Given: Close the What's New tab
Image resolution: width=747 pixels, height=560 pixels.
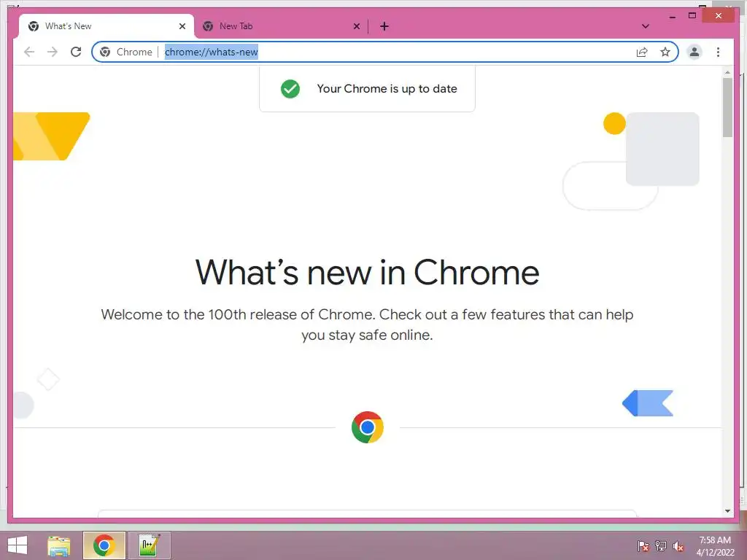Looking at the screenshot, I should point(182,26).
